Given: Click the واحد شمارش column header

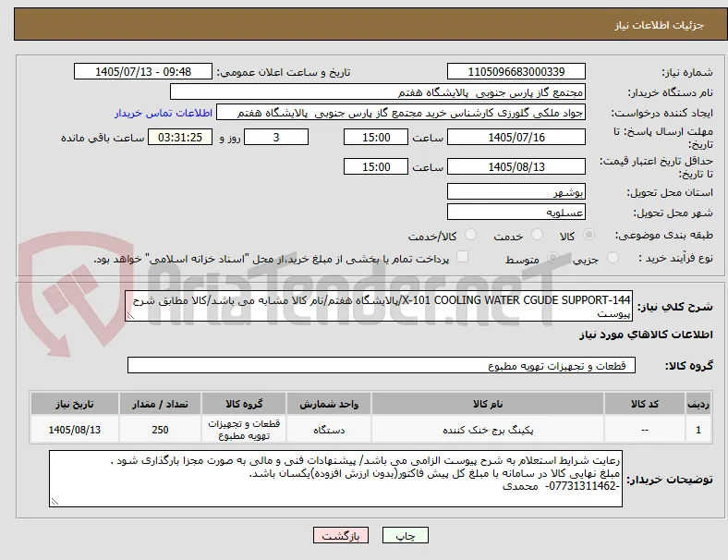Looking at the screenshot, I should [329, 404].
